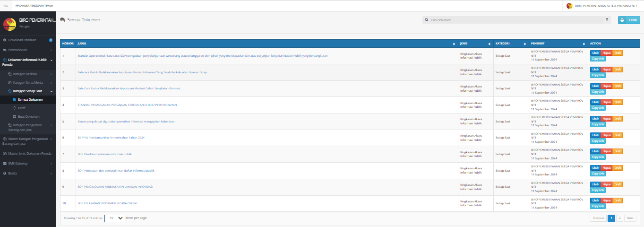Image resolution: width=644 pixels, height=227 pixels.
Task: Open SOP Pendokumentasian informasi publik link
Action: click(104, 154)
